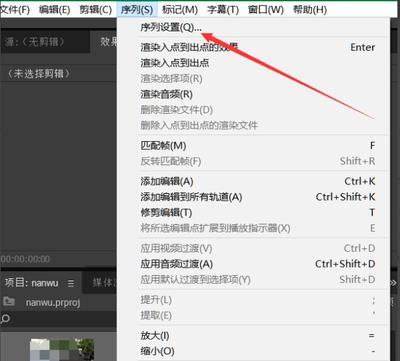This screenshot has height=361, width=400.
Task: Switch to the 源:(无剪辑) panel tab
Action: 45,42
